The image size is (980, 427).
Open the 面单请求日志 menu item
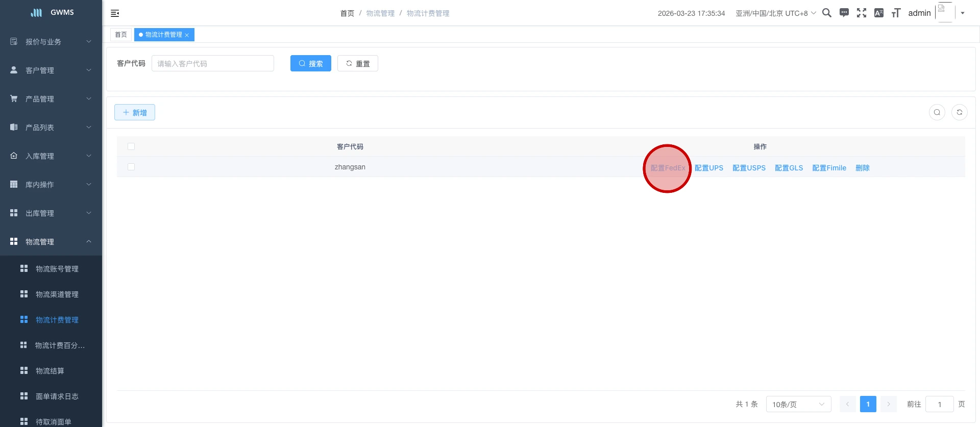tap(51, 396)
